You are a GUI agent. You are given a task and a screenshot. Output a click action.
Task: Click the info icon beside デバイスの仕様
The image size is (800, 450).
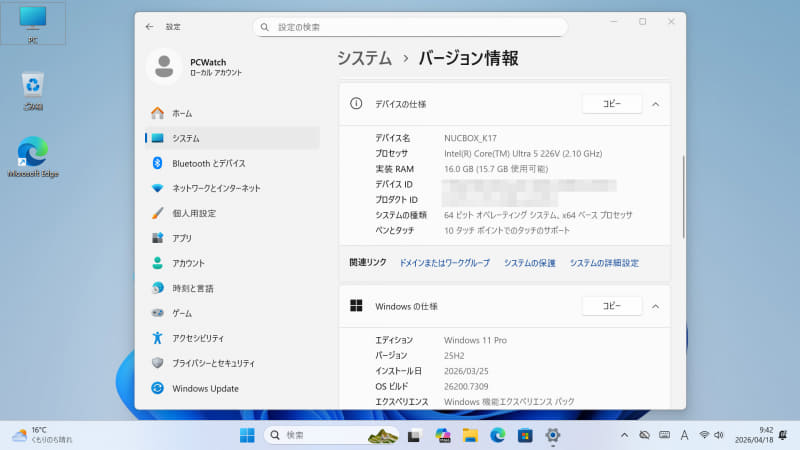coord(356,104)
